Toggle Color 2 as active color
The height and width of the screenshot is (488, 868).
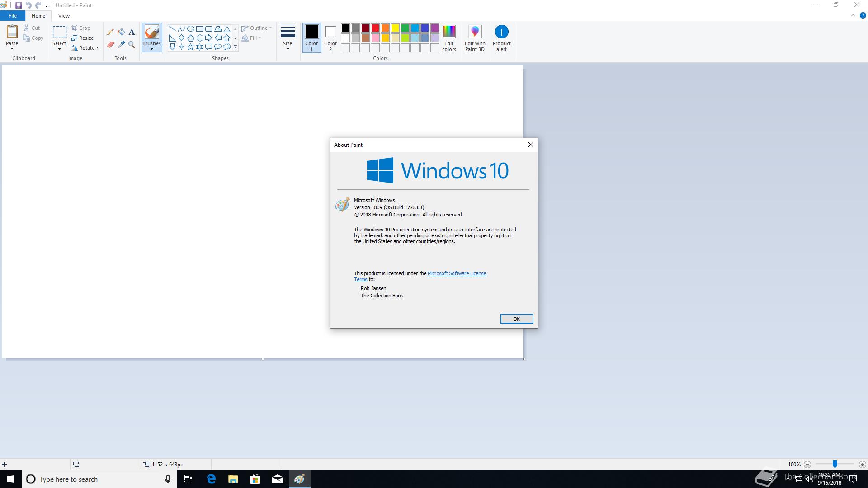[330, 38]
